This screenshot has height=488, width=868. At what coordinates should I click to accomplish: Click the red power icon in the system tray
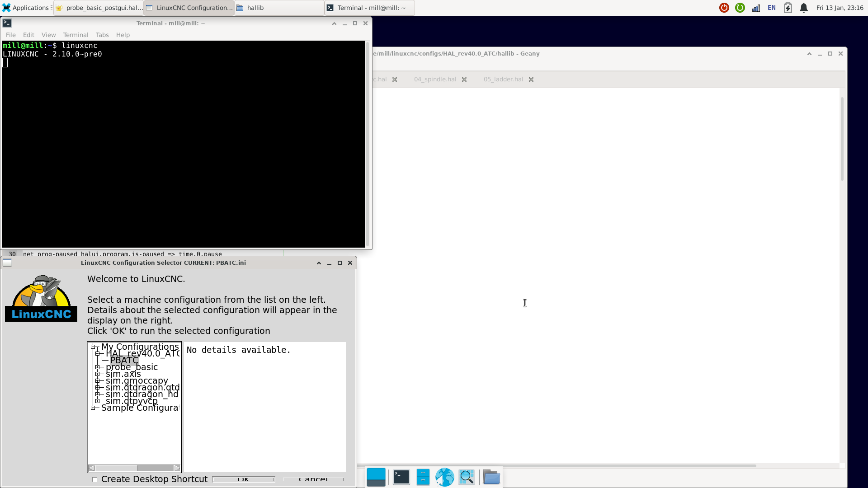(724, 8)
